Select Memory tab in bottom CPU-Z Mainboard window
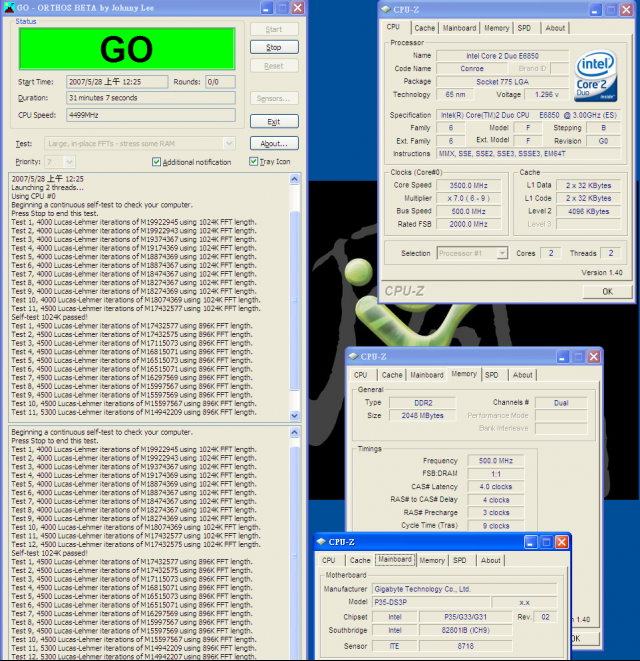 pyautogui.click(x=432, y=560)
